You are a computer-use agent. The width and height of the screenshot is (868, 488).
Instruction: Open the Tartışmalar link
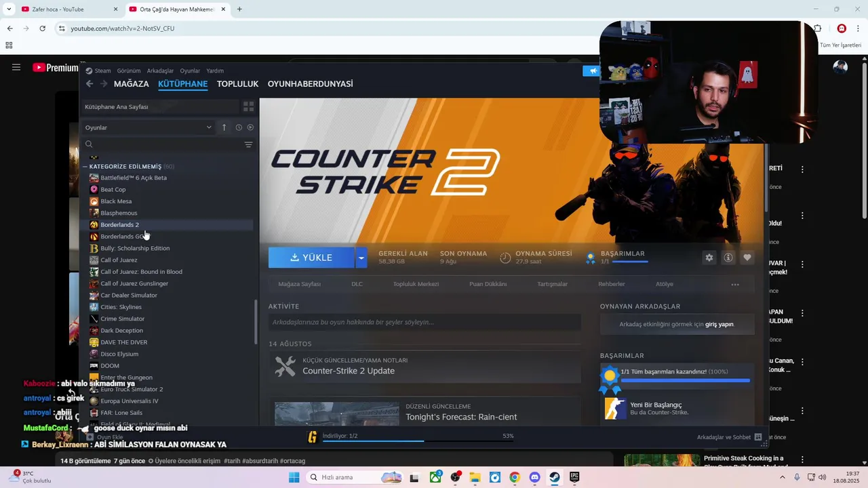click(x=553, y=284)
